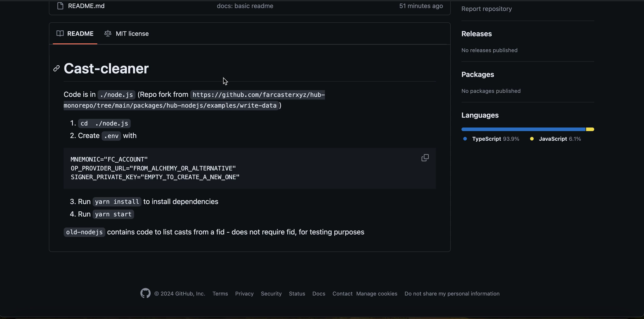Click the Cast-cleaner heading anchor link icon
Viewport: 644px width, 319px height.
pos(57,68)
